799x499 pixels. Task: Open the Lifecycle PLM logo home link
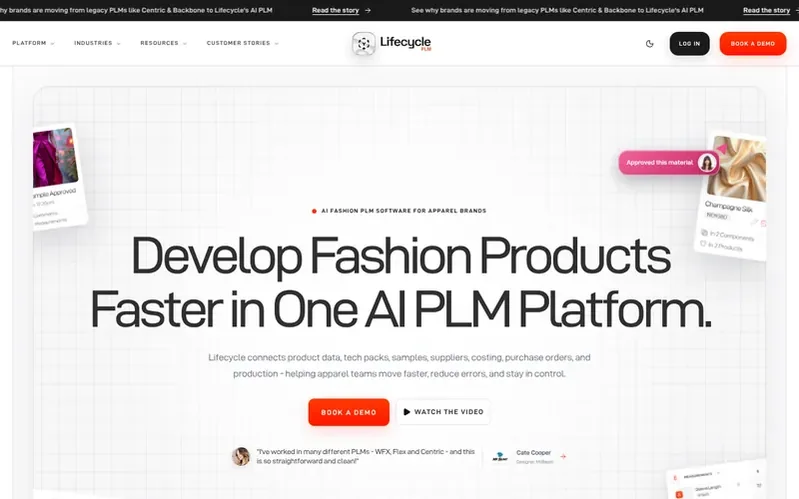tap(392, 43)
